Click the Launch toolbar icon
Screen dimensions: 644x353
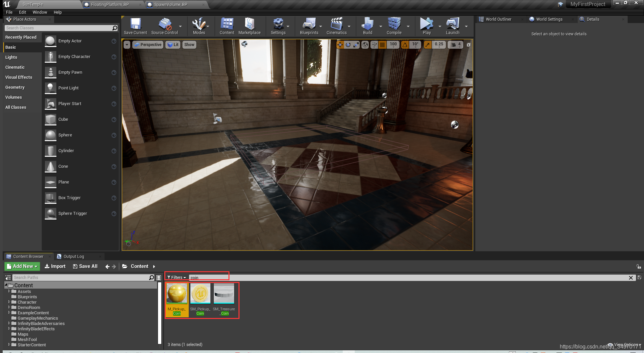(453, 26)
